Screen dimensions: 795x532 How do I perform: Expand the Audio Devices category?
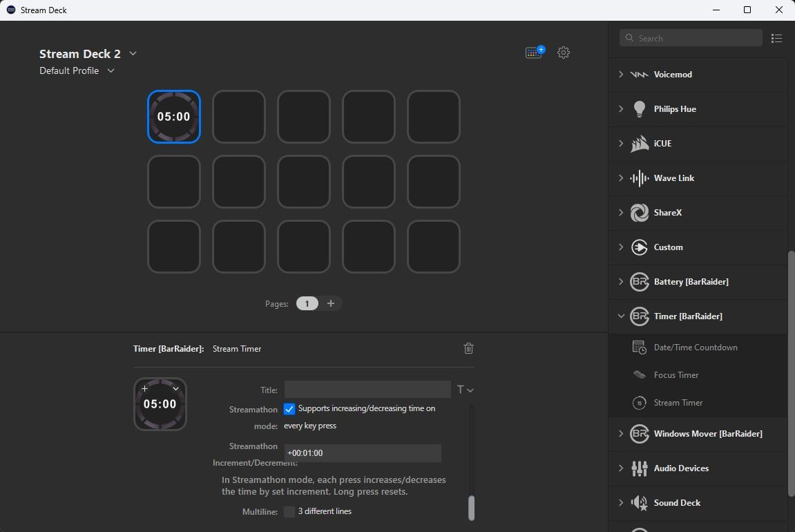click(x=621, y=468)
